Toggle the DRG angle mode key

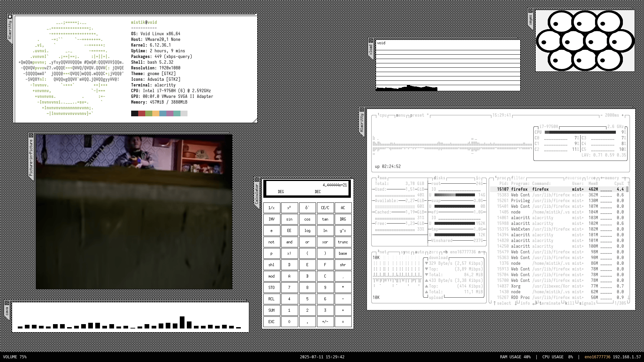(343, 219)
